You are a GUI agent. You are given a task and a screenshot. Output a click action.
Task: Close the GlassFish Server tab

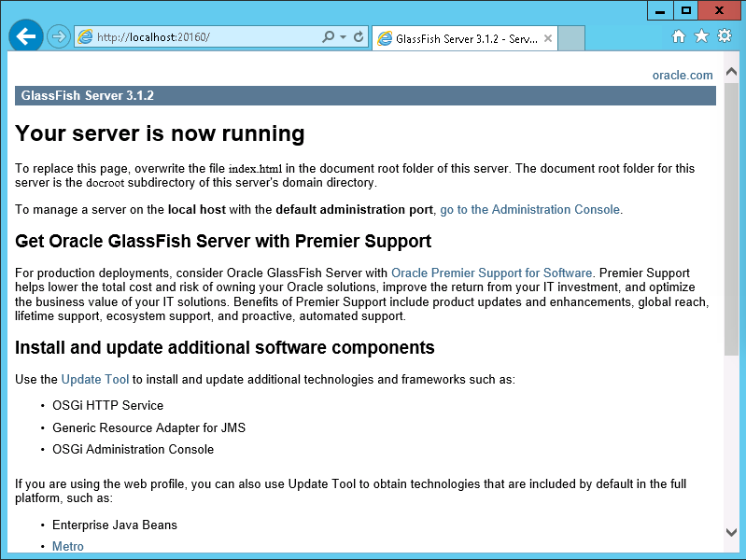point(548,39)
